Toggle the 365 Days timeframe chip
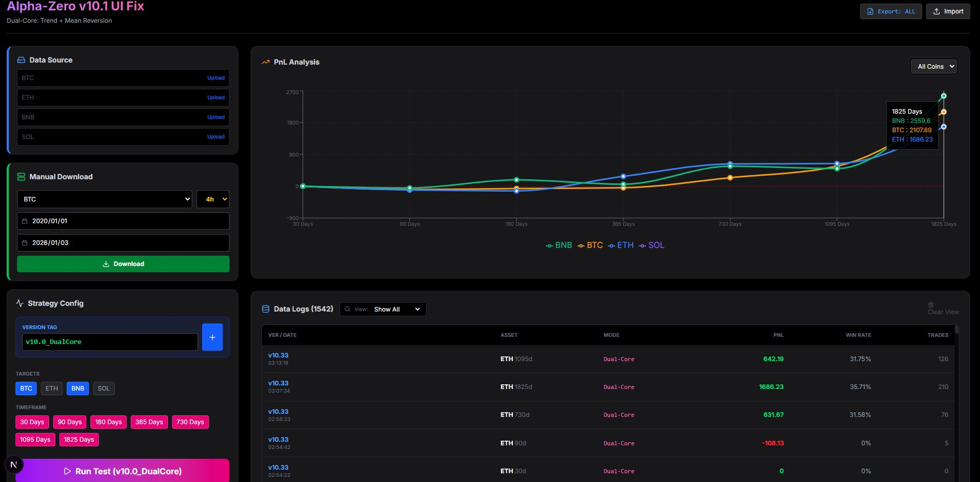 click(x=149, y=422)
